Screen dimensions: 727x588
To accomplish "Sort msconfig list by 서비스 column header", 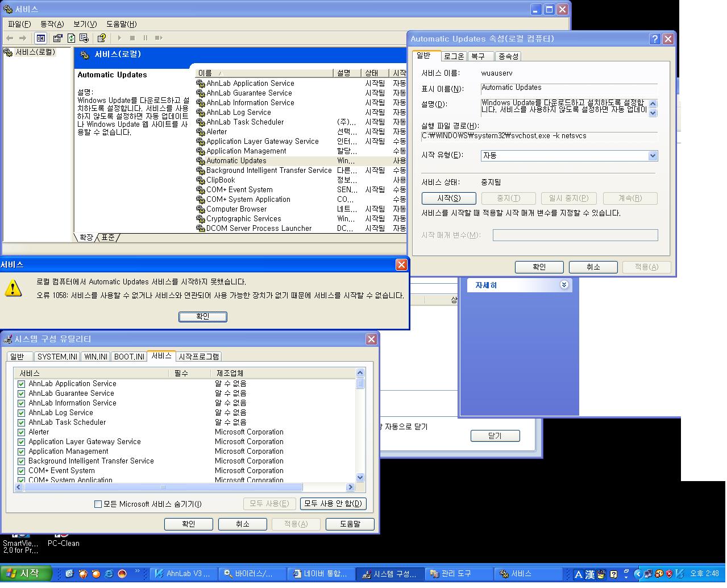I will (91, 373).
